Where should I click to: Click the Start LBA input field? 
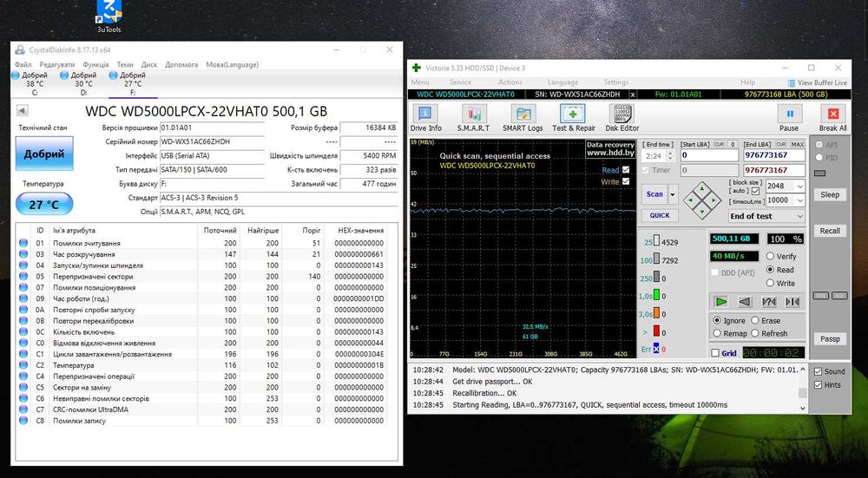click(x=709, y=155)
